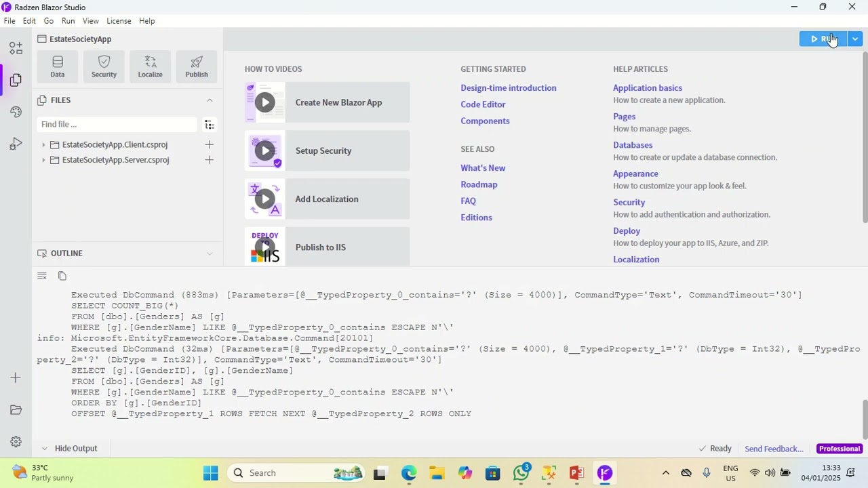This screenshot has height=488, width=868.
Task: Add file to EstateSocietyApp.Server.csproj
Action: (x=210, y=160)
